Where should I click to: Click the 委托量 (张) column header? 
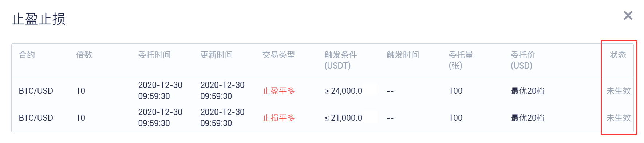click(x=461, y=60)
